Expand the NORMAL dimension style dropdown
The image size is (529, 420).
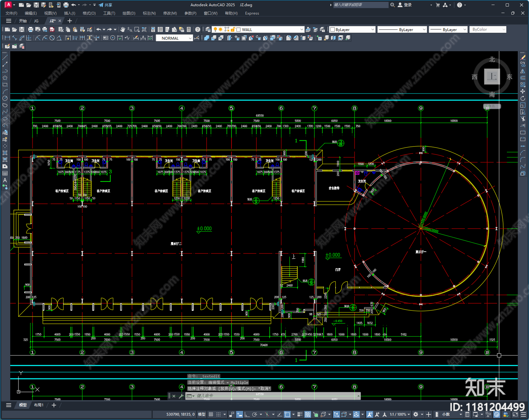tap(190, 38)
